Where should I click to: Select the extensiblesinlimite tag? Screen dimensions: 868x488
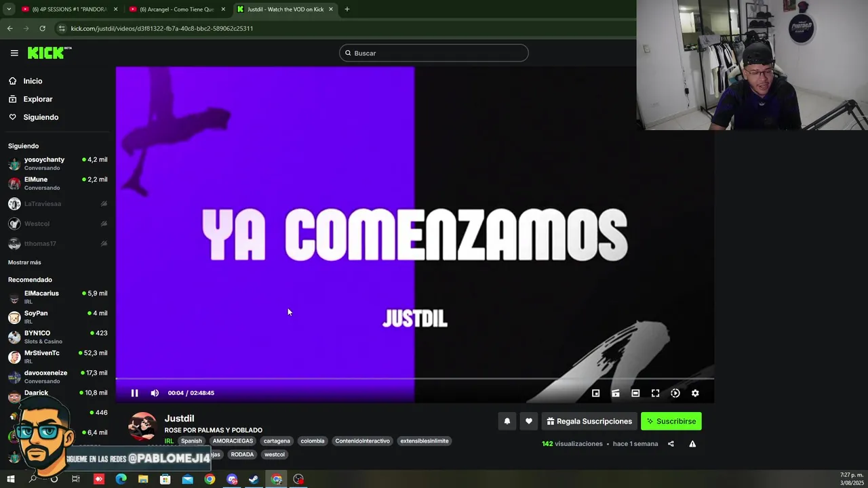coord(425,441)
